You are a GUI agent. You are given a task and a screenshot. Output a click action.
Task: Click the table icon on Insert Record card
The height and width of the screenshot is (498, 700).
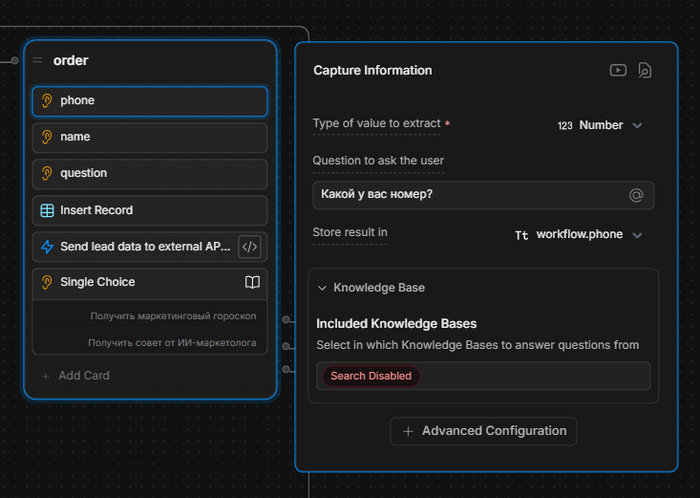coord(47,210)
